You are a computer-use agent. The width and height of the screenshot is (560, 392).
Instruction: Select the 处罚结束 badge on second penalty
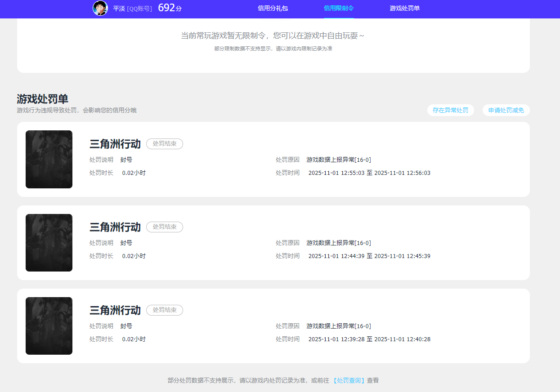(164, 227)
